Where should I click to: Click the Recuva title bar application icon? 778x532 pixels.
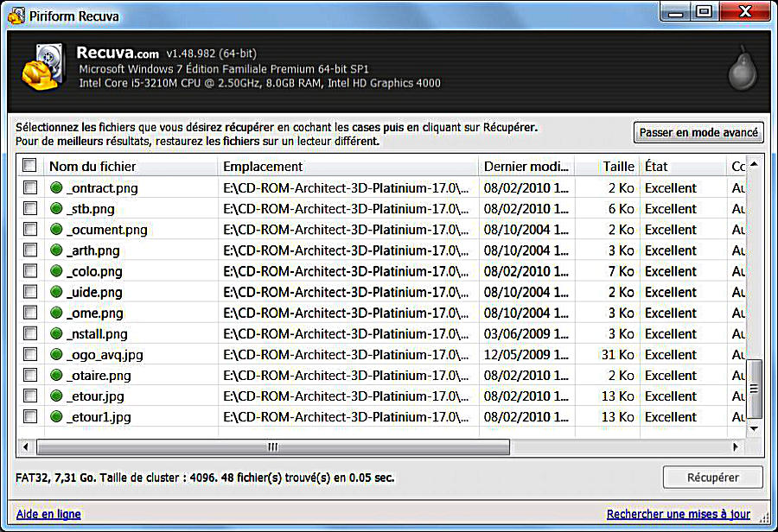(x=16, y=16)
